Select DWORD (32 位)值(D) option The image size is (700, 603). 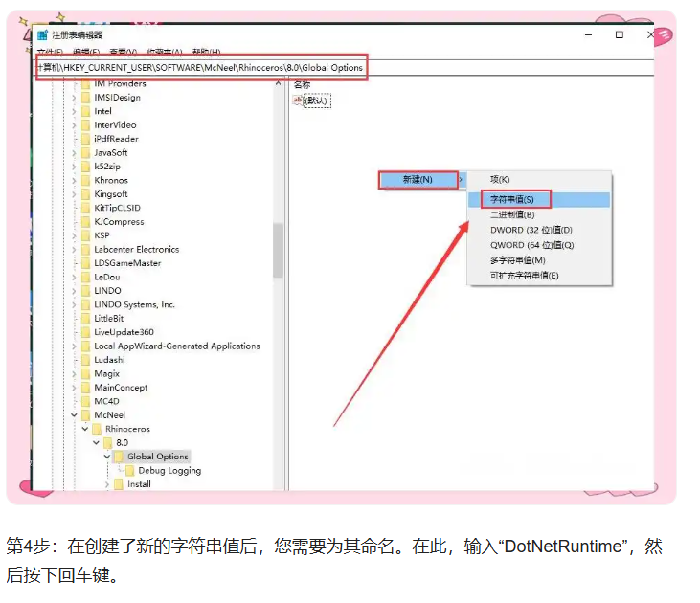531,230
